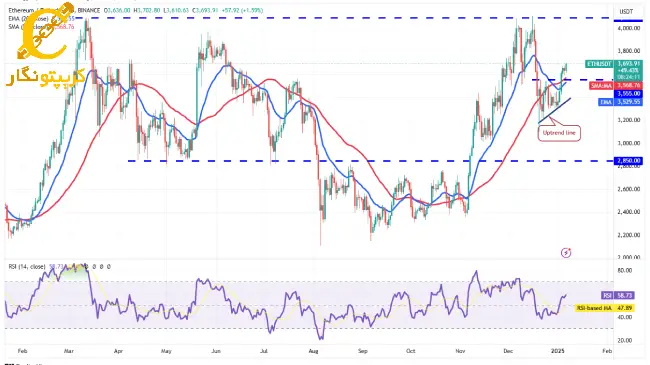
Task: Click the C3,693.91 close value in header
Action: 206,10
